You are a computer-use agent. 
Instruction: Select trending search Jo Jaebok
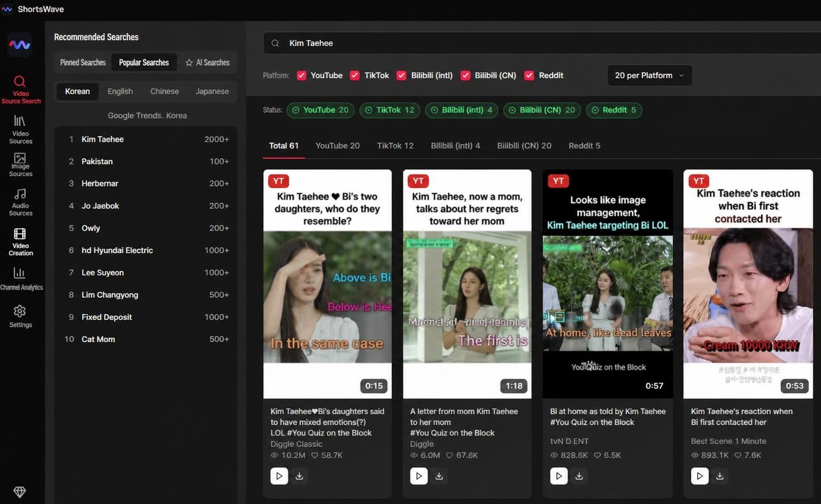[146, 206]
